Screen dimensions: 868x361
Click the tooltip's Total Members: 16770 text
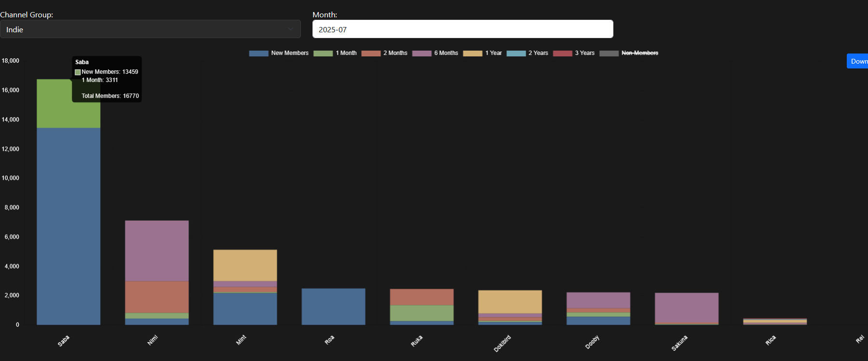(x=110, y=96)
